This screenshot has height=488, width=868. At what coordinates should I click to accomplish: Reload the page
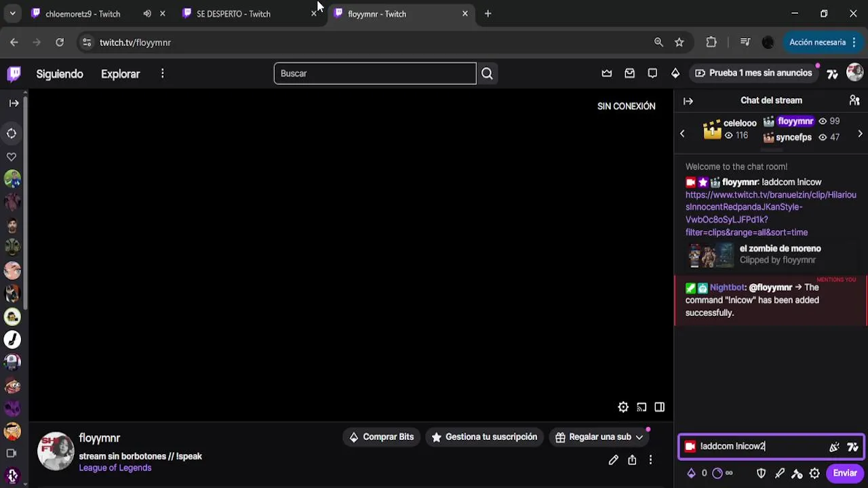coord(60,42)
